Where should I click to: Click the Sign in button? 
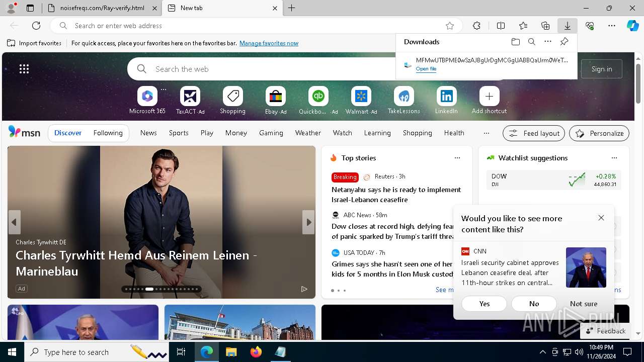point(602,69)
